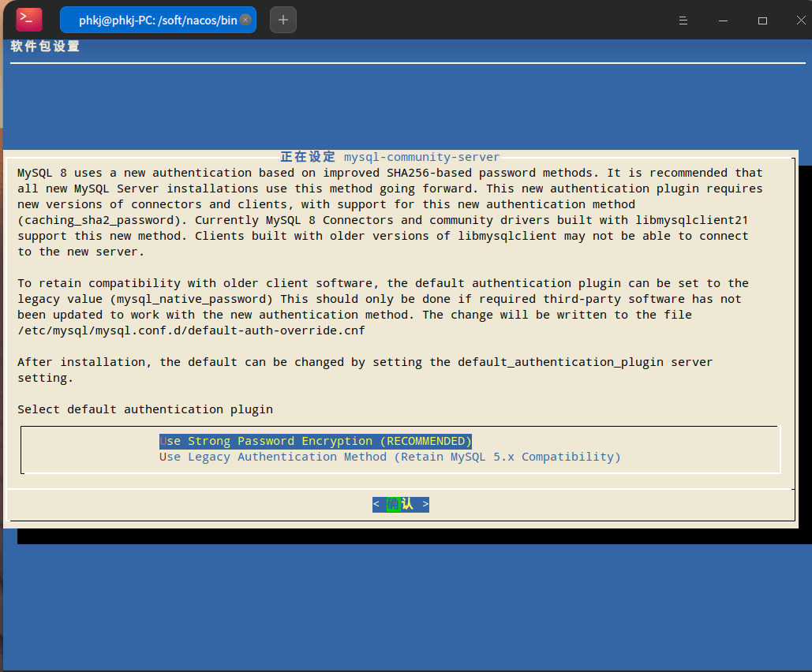This screenshot has width=812, height=672.
Task: Click the terminal app icon in title bar
Action: tap(29, 19)
